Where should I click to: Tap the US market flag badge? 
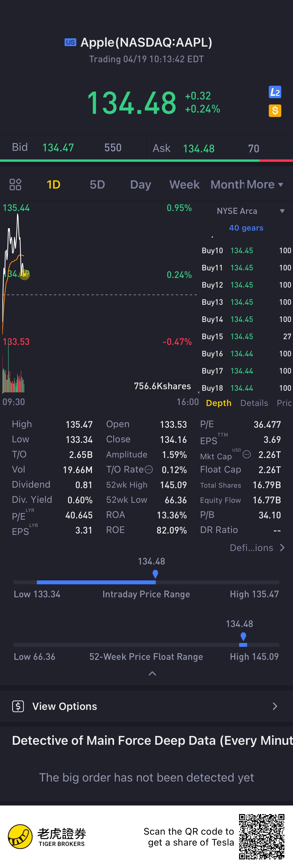tap(70, 42)
